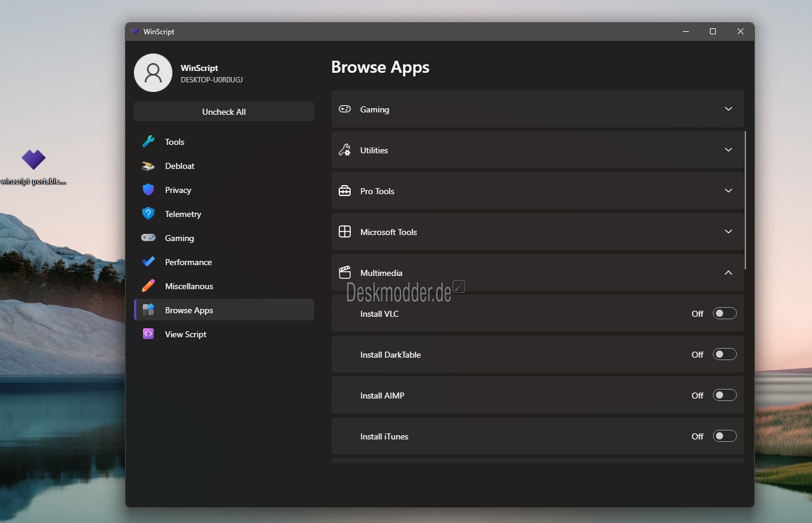
Task: Click the Debloat icon in sidebar
Action: tap(148, 166)
